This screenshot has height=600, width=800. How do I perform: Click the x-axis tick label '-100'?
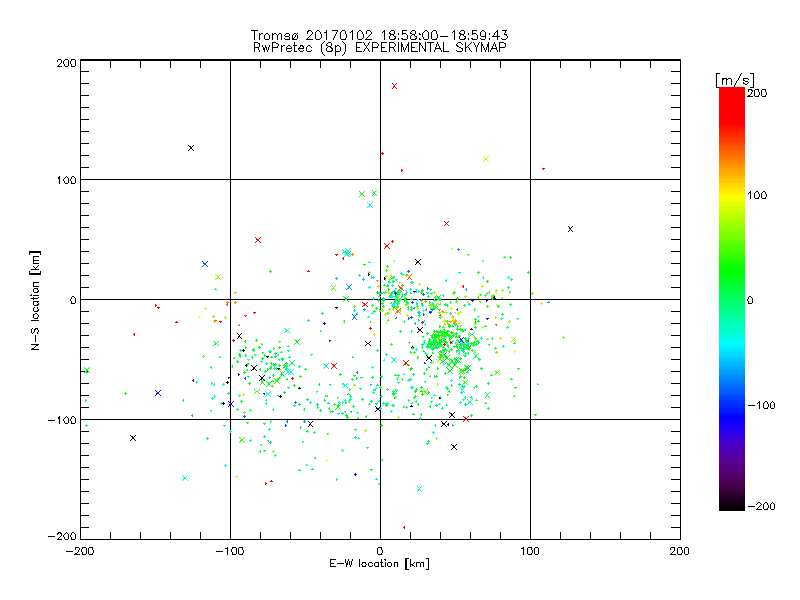click(230, 551)
